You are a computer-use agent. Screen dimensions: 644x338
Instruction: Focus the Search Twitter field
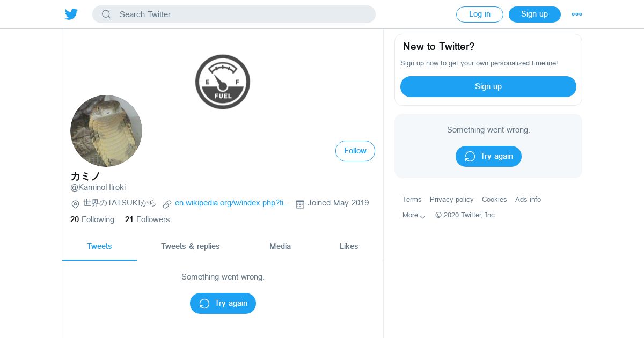241,14
